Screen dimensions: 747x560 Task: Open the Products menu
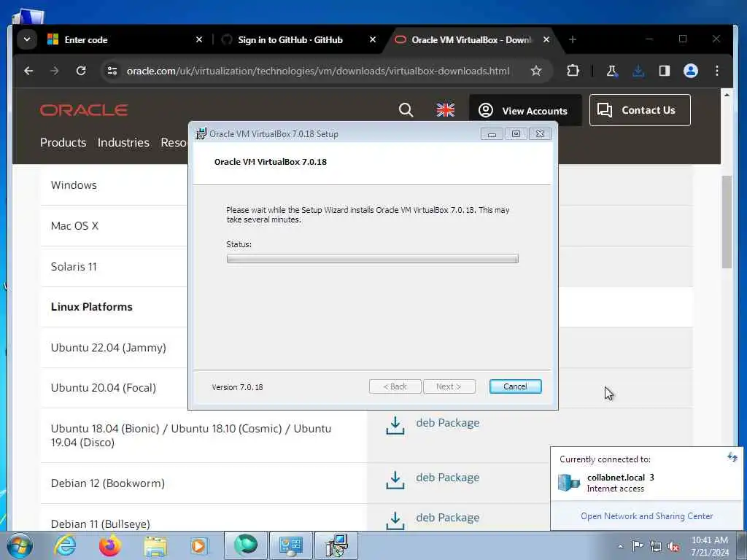tap(63, 142)
